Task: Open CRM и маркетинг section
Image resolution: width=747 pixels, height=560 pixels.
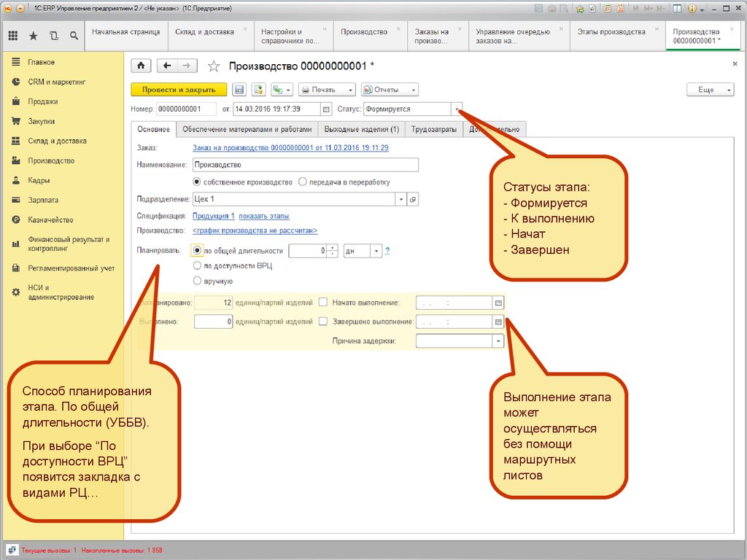Action: [57, 82]
